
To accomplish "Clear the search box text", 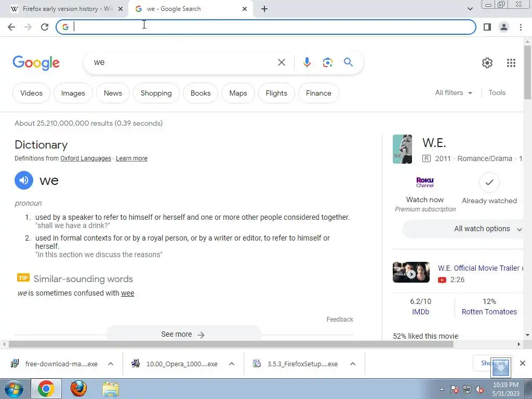I will click(281, 62).
